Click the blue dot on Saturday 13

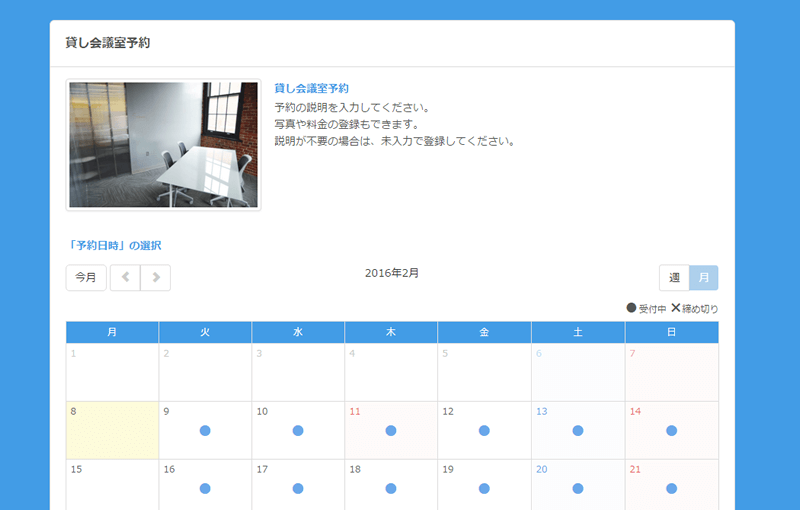pyautogui.click(x=578, y=430)
